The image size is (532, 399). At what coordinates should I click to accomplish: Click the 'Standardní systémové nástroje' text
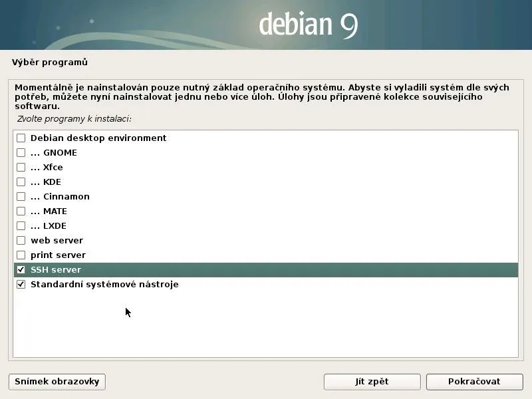(x=104, y=285)
